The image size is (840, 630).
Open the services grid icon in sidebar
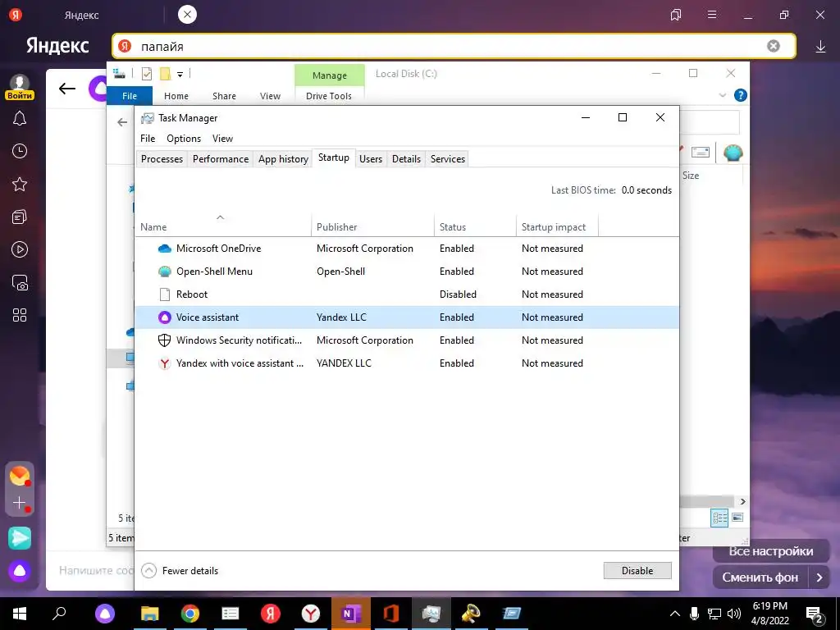(20, 315)
